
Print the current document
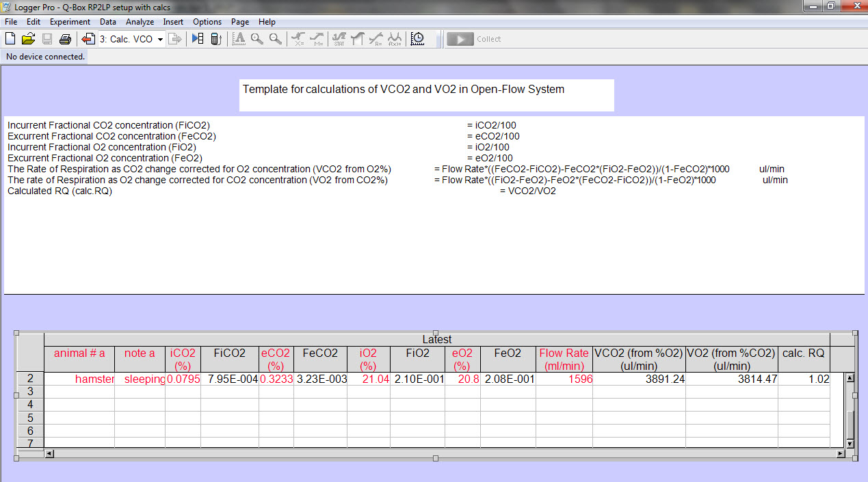click(65, 39)
